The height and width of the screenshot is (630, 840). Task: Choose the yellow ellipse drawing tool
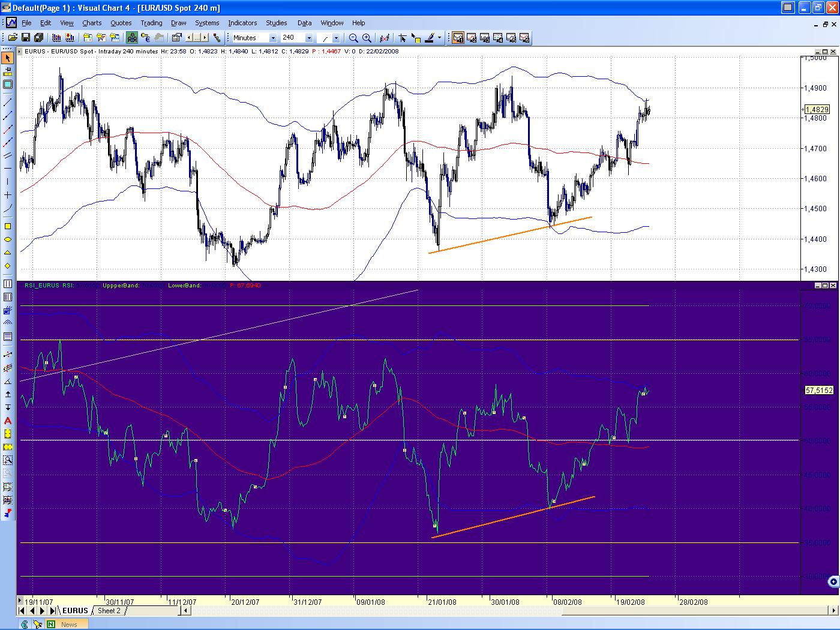[x=8, y=239]
